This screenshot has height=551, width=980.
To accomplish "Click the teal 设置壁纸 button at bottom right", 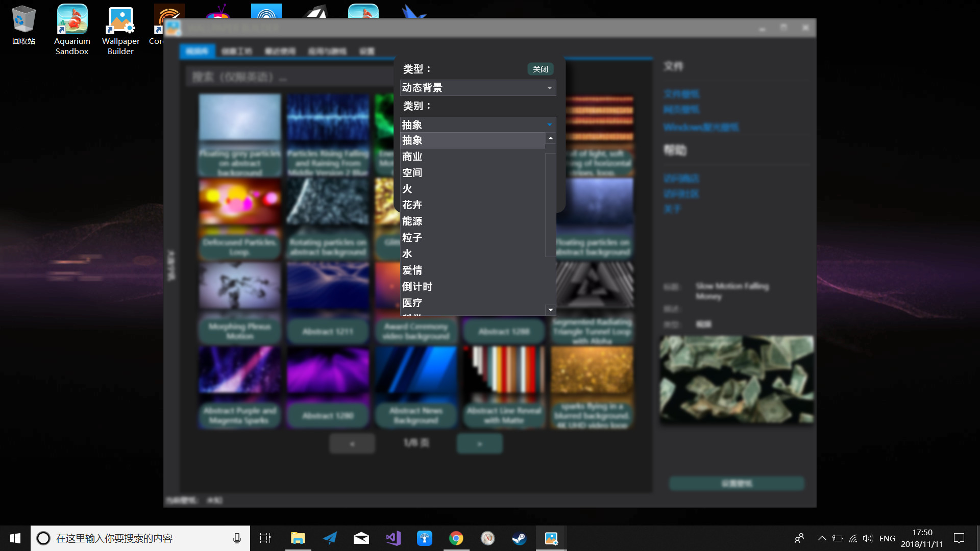I will (x=737, y=483).
